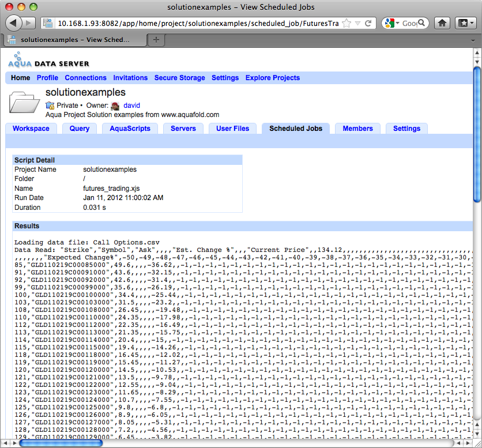Image resolution: width=482 pixels, height=448 pixels.
Task: Click the browser forward arrow button
Action: point(29,23)
